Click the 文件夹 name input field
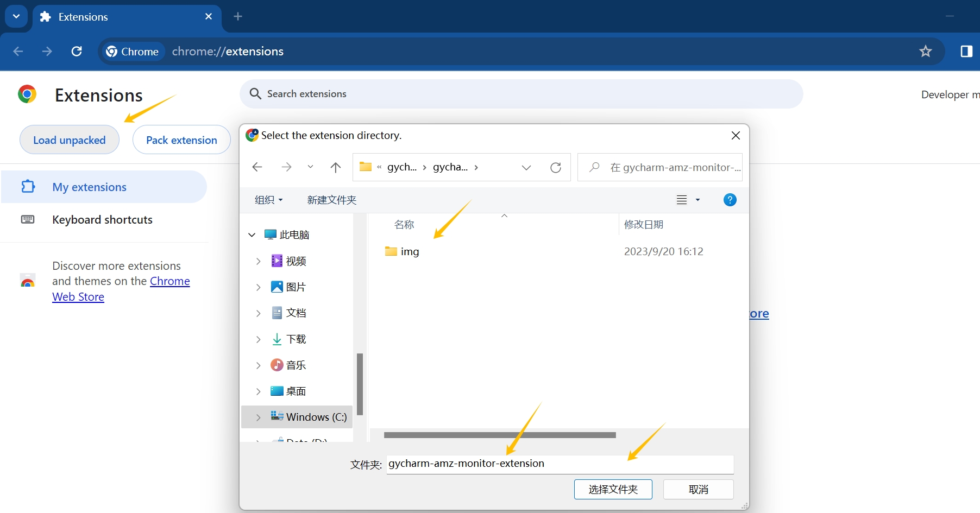The width and height of the screenshot is (980, 513). click(x=560, y=464)
